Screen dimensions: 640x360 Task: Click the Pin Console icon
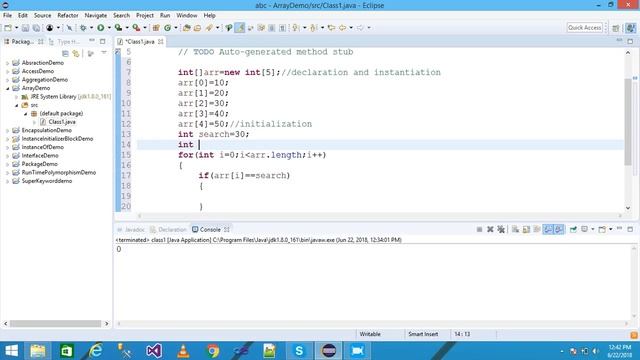tap(573, 229)
